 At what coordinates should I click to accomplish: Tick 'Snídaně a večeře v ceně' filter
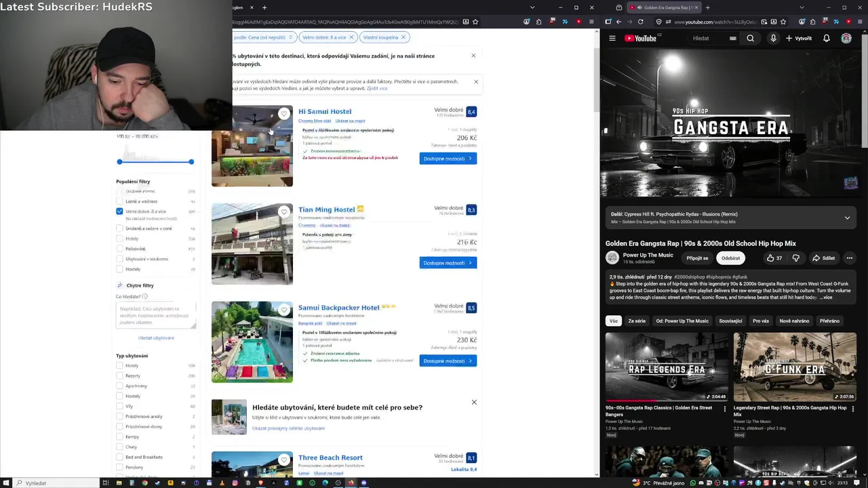point(119,228)
